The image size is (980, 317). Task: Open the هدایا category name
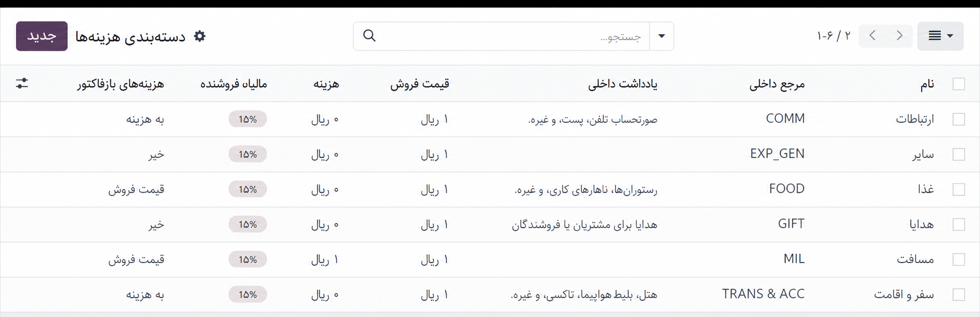pos(922,225)
